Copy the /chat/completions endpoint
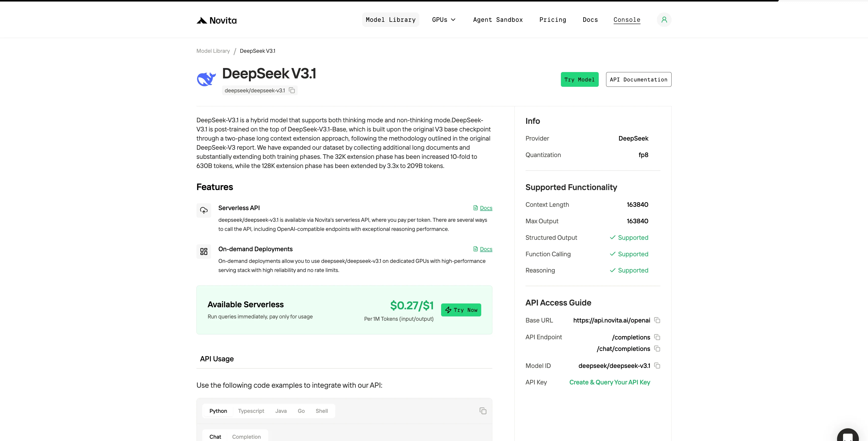Image resolution: width=868 pixels, height=441 pixels. (x=657, y=348)
